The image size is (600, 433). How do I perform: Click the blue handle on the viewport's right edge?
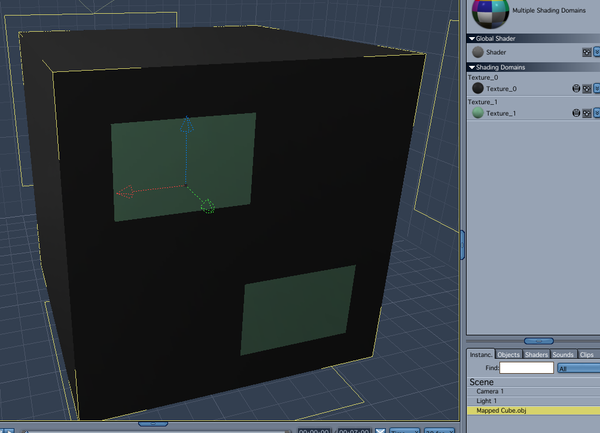(x=463, y=245)
